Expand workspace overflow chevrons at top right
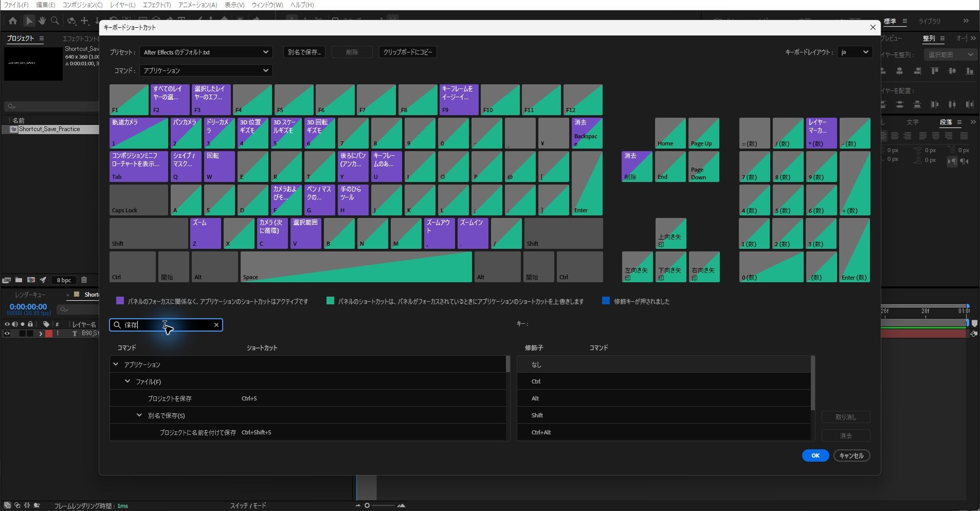Screen dimensions: 980x511 [966, 21]
